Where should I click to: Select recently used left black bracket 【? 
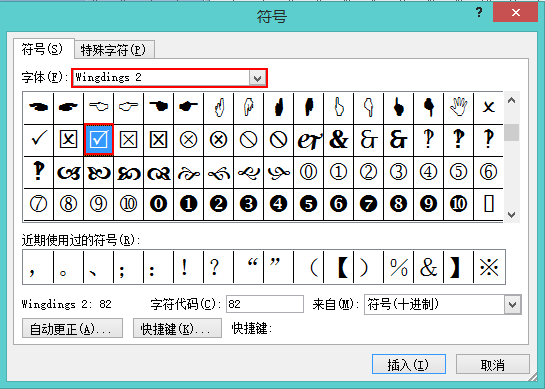pos(339,267)
